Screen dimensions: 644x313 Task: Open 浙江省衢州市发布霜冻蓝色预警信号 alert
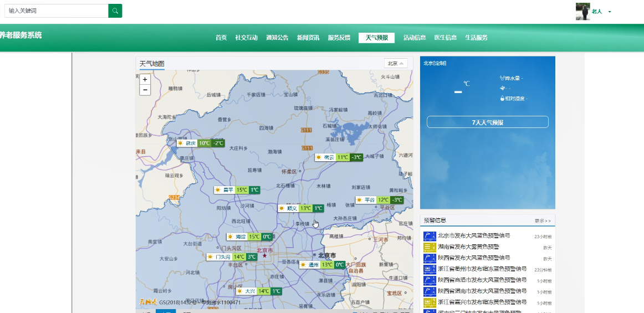[482, 269]
